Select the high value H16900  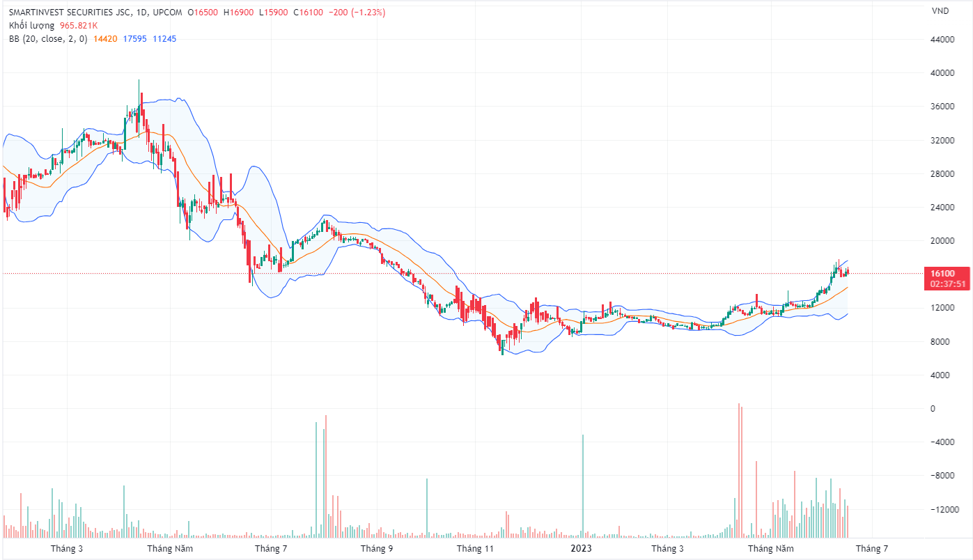[x=240, y=13]
